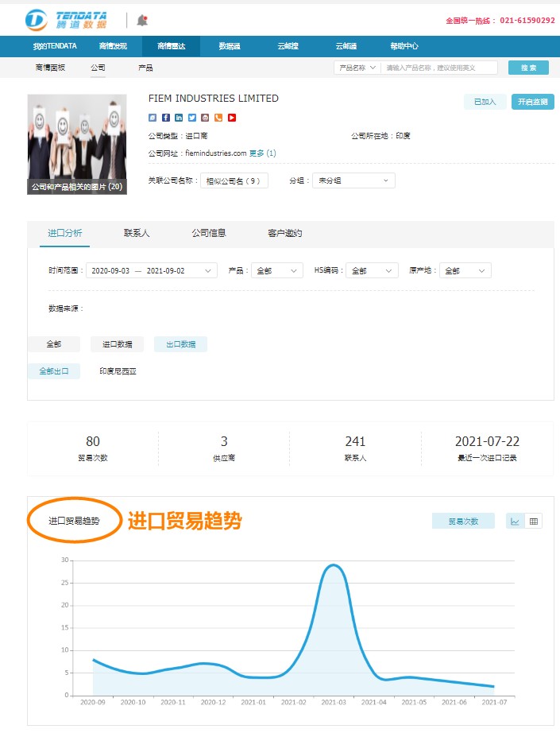Open the company's LinkedIn icon
Viewport: 560px width, 733px height.
pos(179,118)
